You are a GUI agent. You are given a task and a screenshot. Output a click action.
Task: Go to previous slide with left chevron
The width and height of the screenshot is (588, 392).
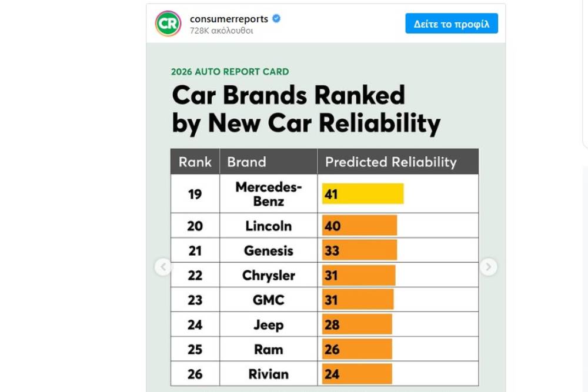163,266
